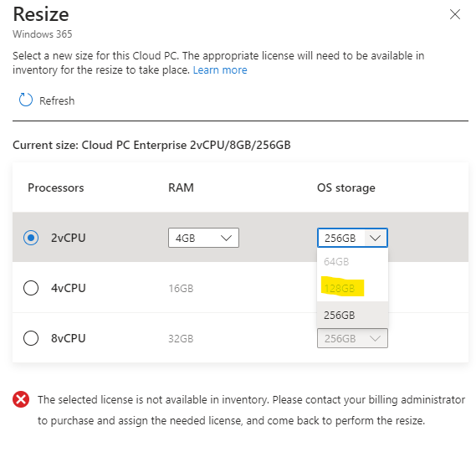This screenshot has width=476, height=452.
Task: Open the Learn more link
Action: (x=220, y=70)
